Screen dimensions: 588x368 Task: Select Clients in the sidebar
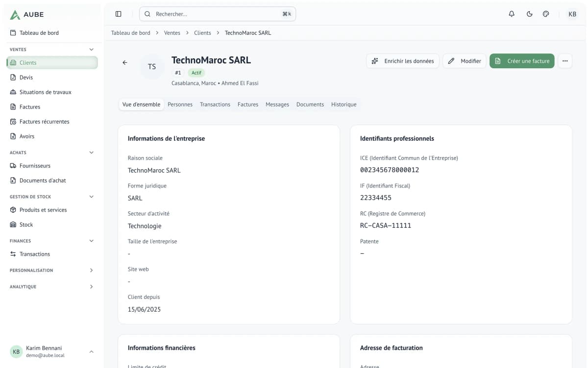click(x=52, y=62)
